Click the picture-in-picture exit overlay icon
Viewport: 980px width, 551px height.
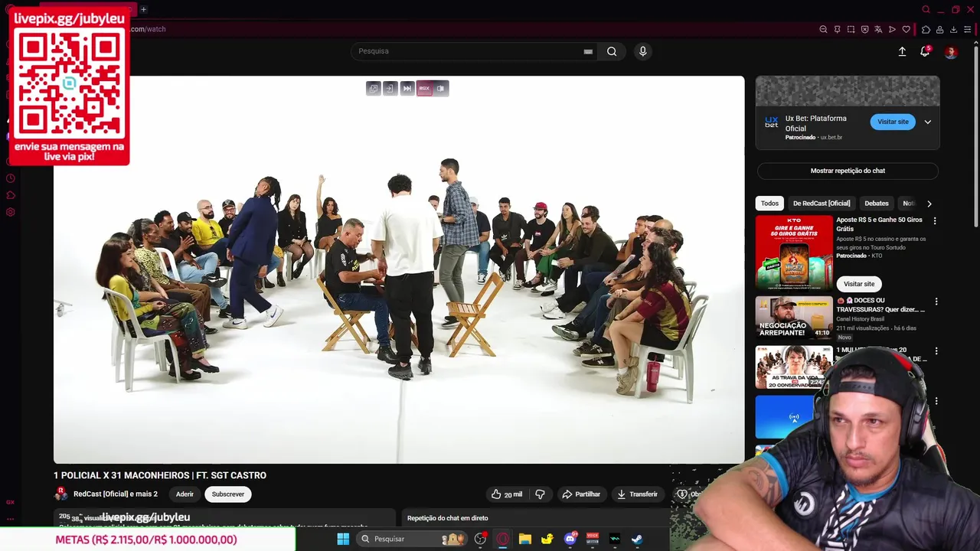tap(390, 88)
